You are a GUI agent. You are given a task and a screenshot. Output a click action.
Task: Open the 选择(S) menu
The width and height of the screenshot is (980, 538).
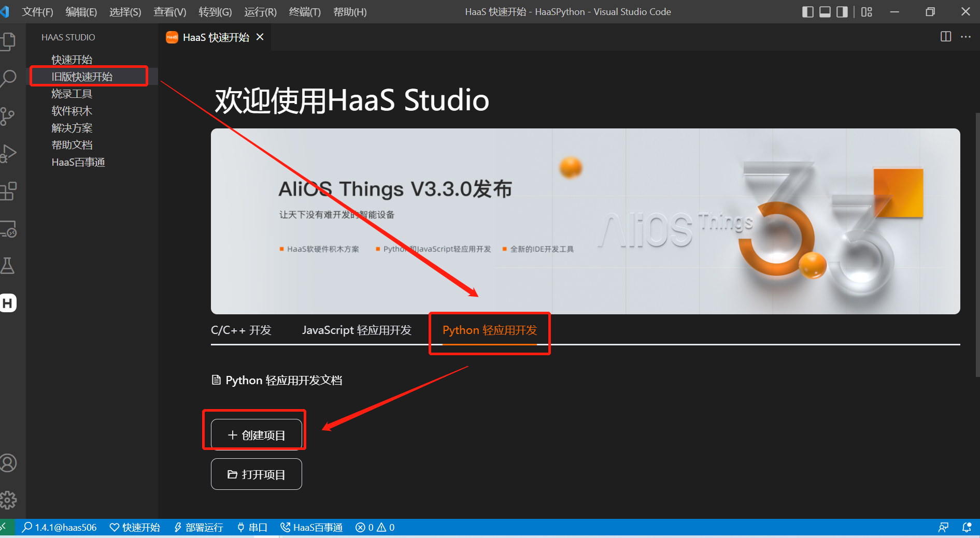[125, 12]
